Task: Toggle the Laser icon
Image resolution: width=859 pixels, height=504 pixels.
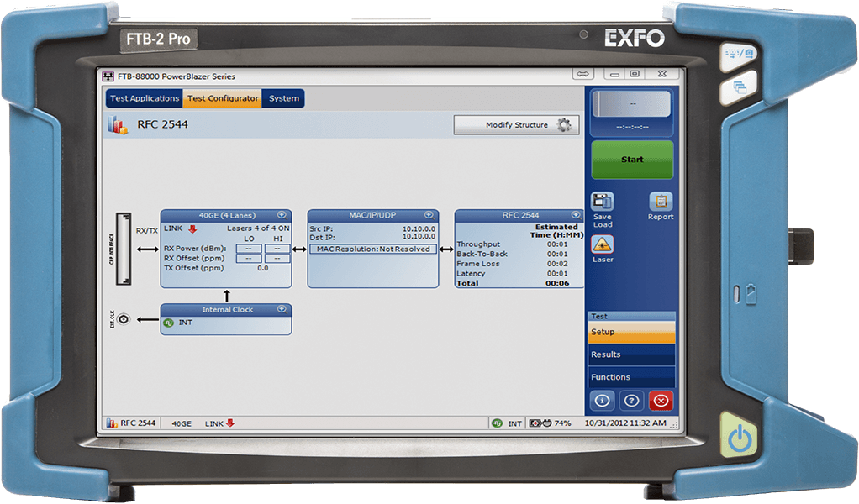Action: coord(602,245)
